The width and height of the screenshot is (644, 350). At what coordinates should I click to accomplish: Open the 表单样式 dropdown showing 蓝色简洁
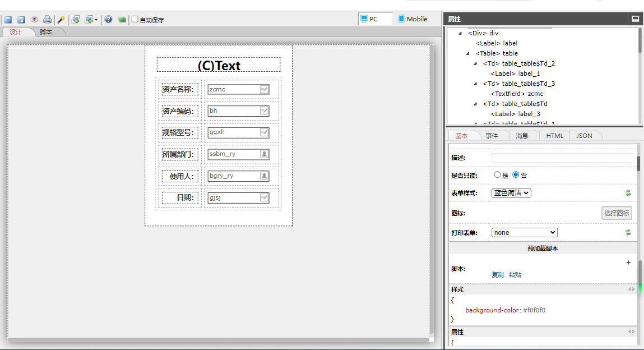coord(511,193)
